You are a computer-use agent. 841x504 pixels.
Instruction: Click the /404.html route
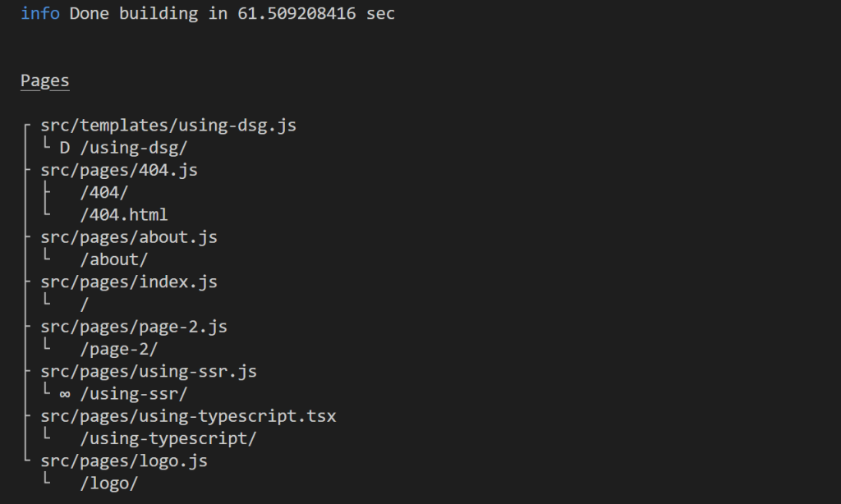point(124,215)
